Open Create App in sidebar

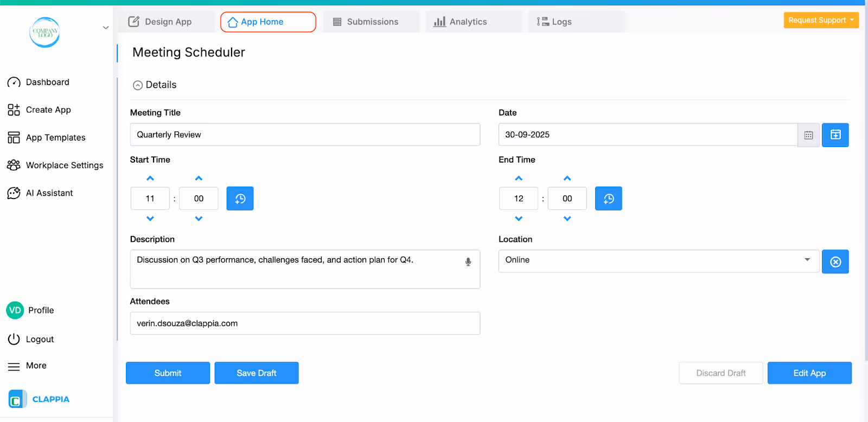[x=39, y=110]
